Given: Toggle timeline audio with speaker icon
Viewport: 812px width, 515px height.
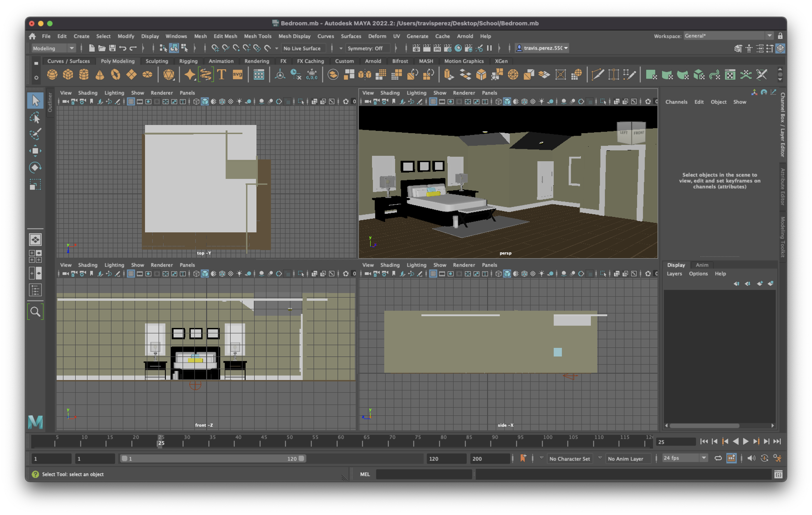Looking at the screenshot, I should tap(751, 458).
